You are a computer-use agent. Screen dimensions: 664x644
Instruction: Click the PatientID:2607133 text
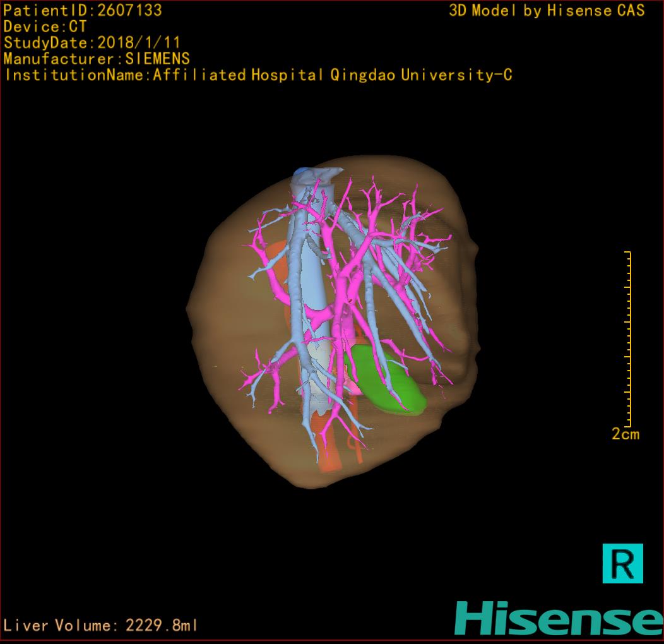(x=83, y=10)
